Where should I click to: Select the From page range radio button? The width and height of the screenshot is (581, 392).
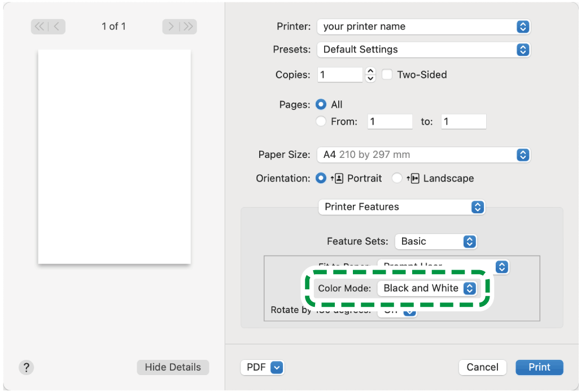[x=321, y=121]
